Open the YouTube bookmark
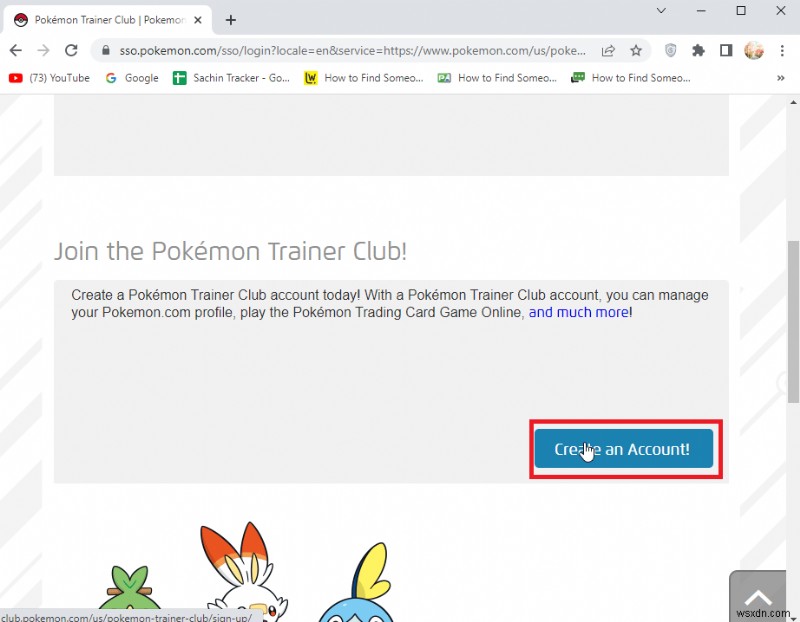The height and width of the screenshot is (622, 800). [48, 78]
